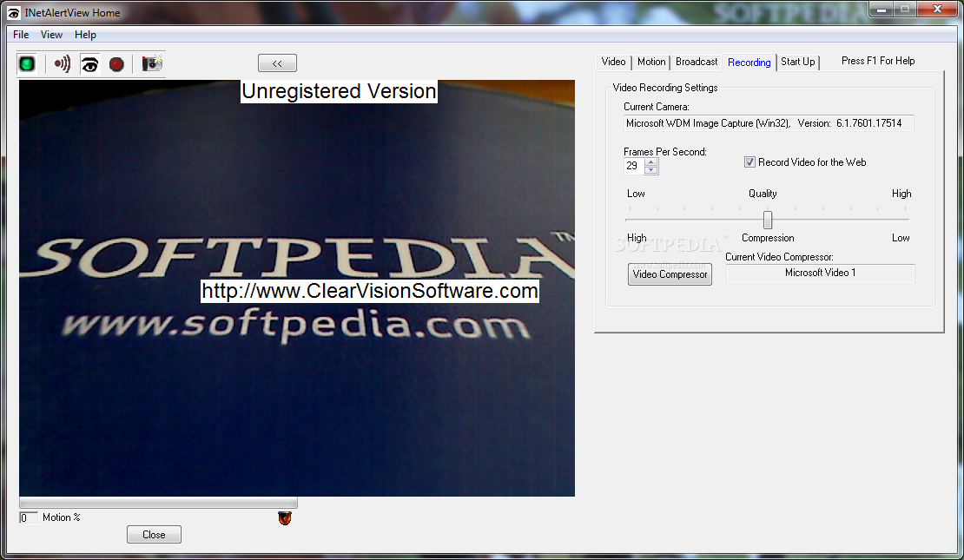
Task: Take a snapshot with camera icon
Action: coord(152,63)
